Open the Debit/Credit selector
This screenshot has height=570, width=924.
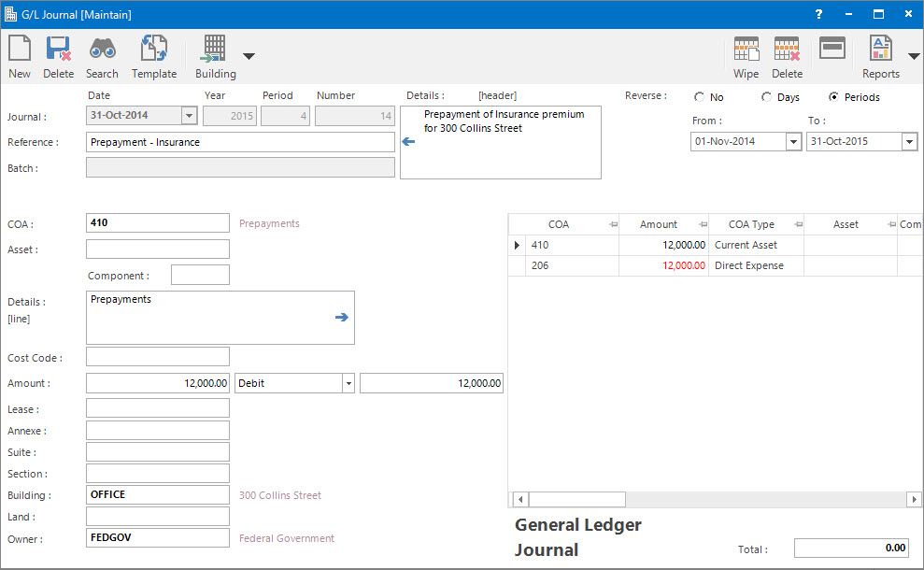[x=348, y=383]
